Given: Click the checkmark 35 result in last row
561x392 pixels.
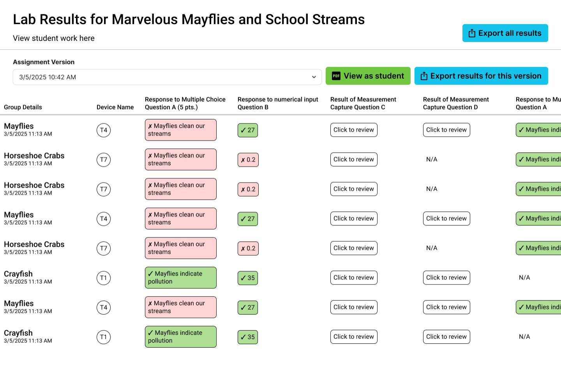Looking at the screenshot, I should (248, 337).
